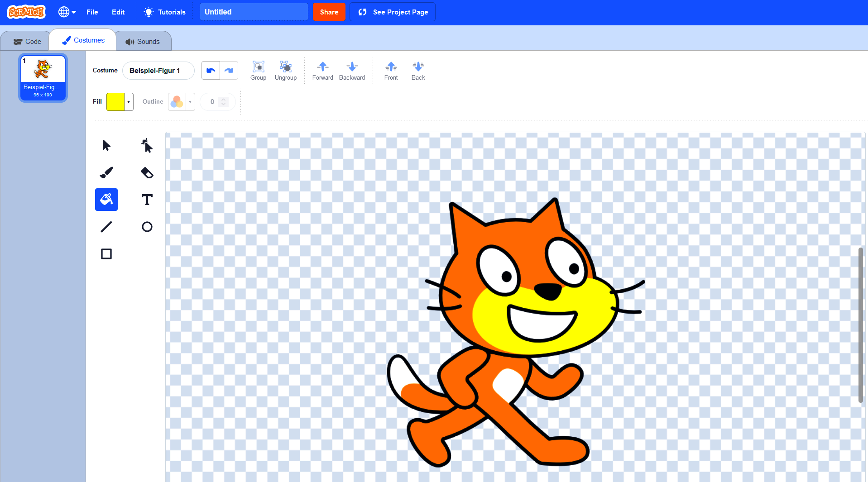Select the Reshape tool

point(147,145)
